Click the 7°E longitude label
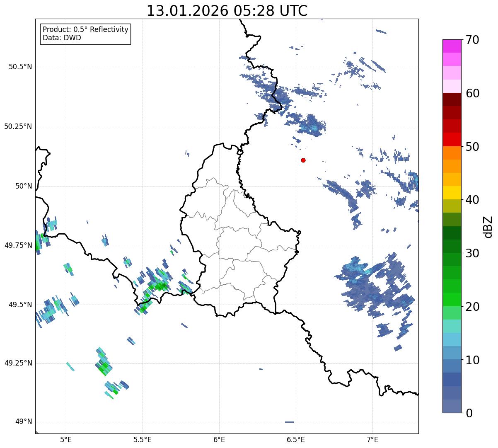 coord(373,439)
